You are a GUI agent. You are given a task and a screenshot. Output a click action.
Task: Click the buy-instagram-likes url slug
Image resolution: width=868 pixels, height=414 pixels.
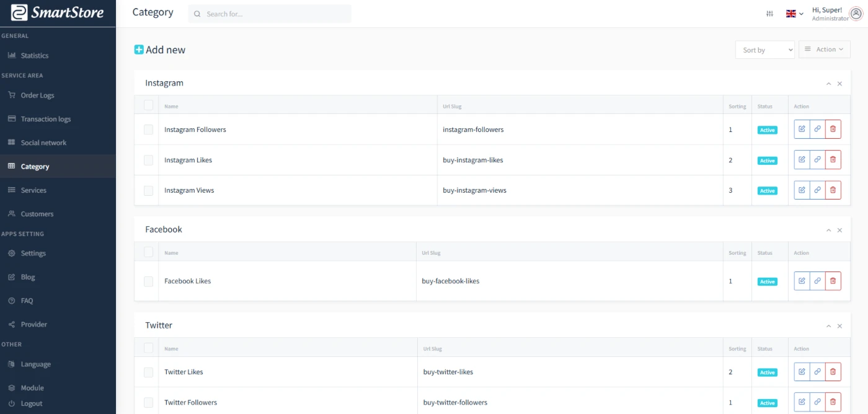(x=473, y=160)
